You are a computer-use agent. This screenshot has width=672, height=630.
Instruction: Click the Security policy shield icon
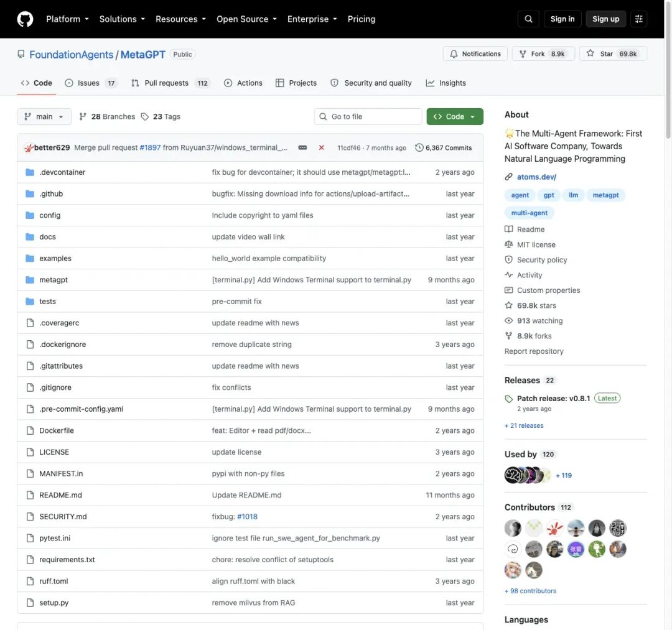(x=508, y=259)
